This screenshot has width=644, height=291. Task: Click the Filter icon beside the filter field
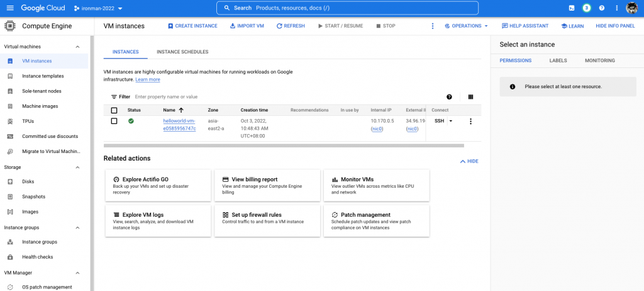point(114,97)
